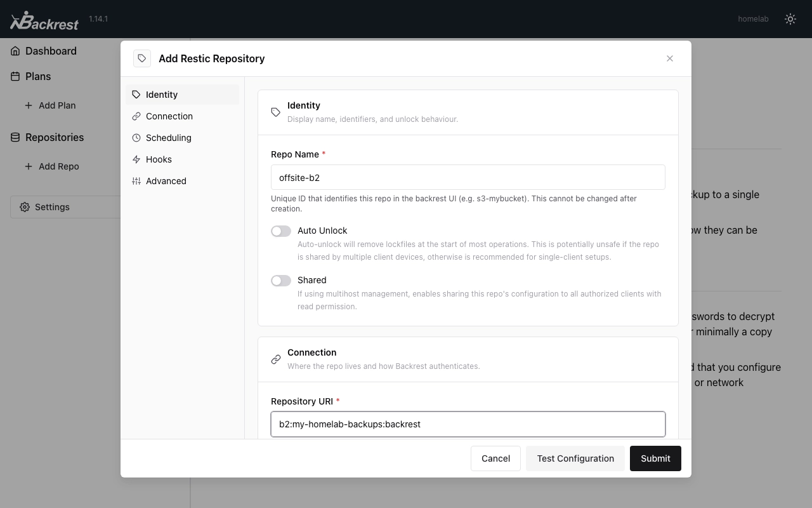Click the Test Configuration button
The height and width of the screenshot is (508, 812).
[575, 458]
